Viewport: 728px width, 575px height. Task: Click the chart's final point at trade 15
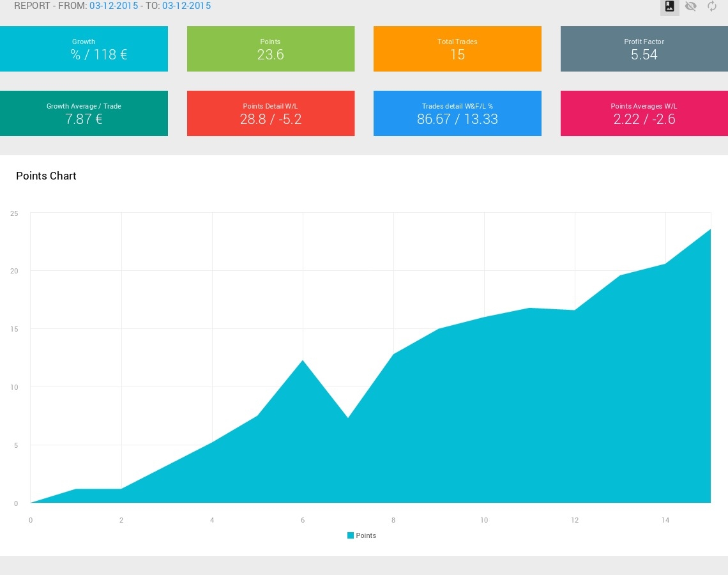click(x=710, y=229)
